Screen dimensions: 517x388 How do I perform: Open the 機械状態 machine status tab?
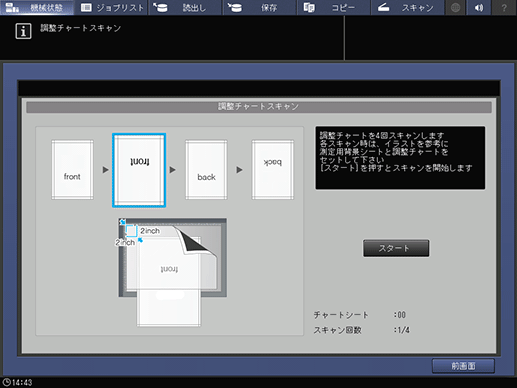click(37, 7)
